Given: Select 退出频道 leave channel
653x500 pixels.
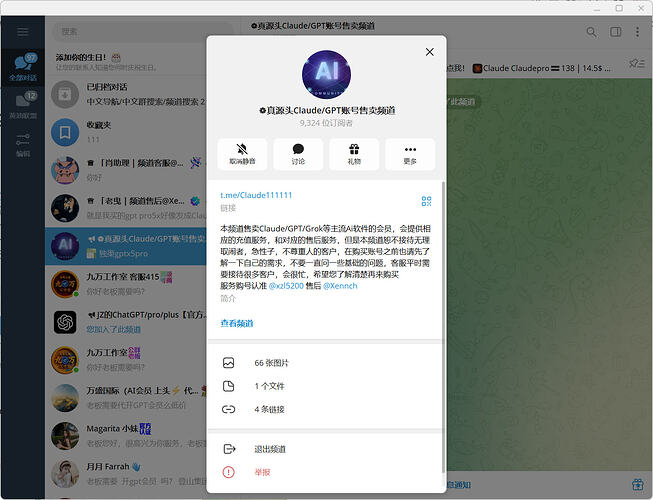Looking at the screenshot, I should tap(324, 449).
